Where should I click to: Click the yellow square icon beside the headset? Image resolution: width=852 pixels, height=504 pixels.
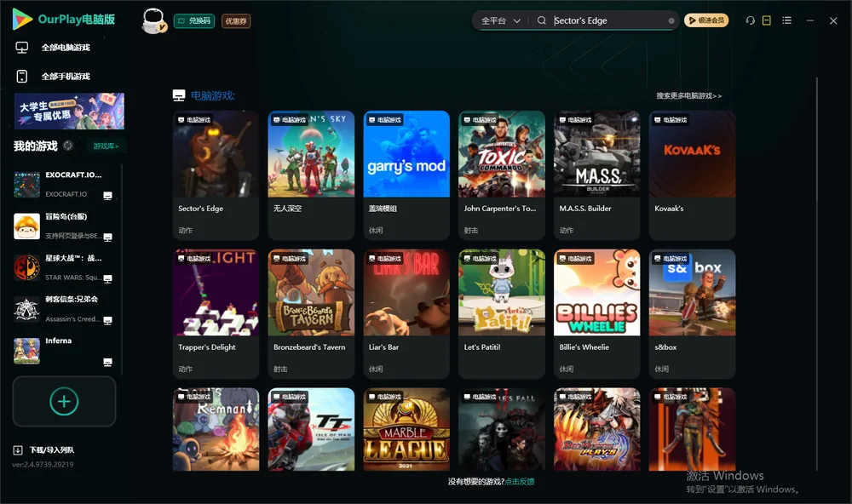point(767,20)
